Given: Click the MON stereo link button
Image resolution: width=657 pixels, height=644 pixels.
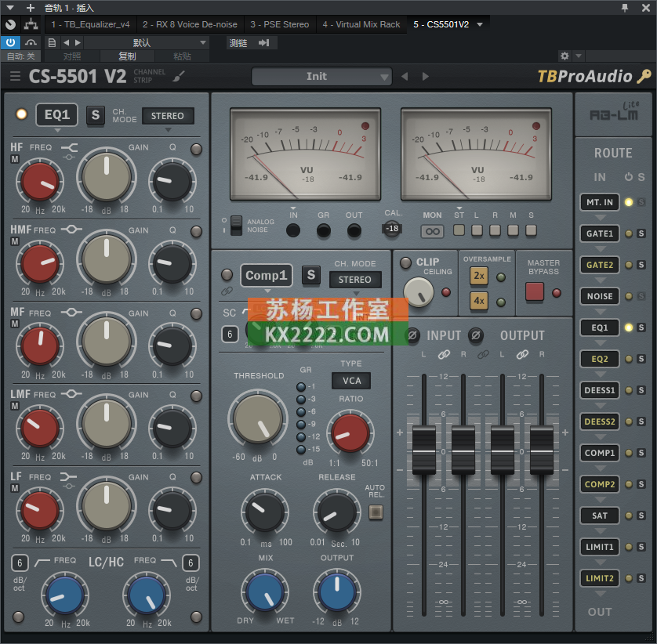Looking at the screenshot, I should 432,231.
